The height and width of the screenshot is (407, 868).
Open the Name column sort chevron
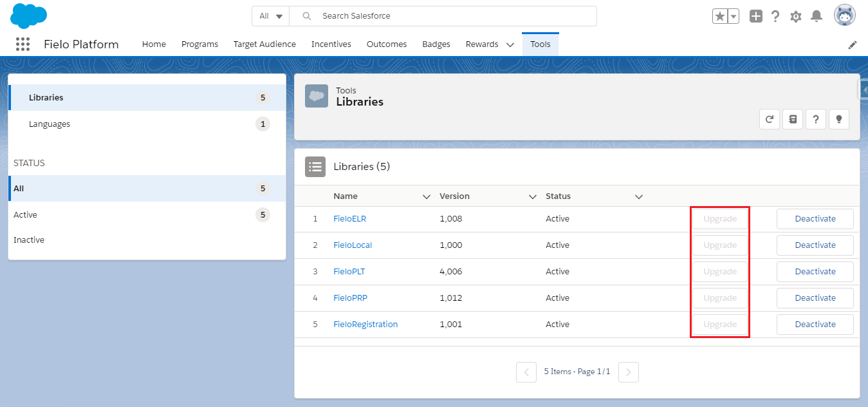[x=426, y=196]
